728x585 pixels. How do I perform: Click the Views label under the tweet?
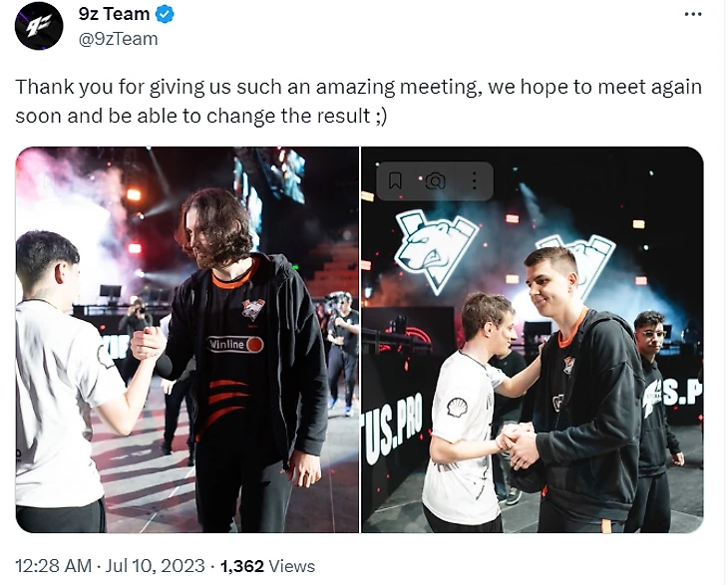point(292,565)
